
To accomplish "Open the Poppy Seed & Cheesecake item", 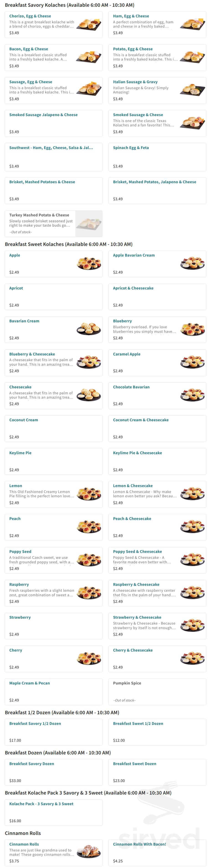I will [137, 552].
